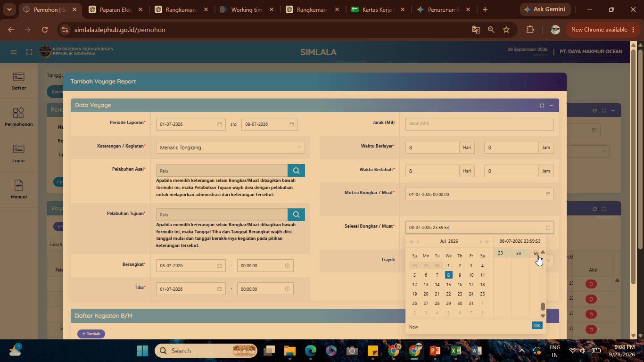This screenshot has height=362, width=644.
Task: Toggle the hamburger menu icon
Action: coord(14,52)
